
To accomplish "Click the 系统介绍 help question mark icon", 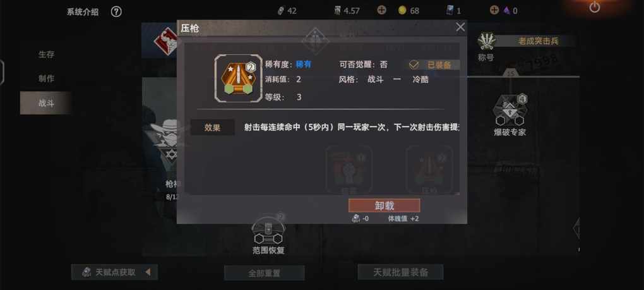I will point(116,12).
